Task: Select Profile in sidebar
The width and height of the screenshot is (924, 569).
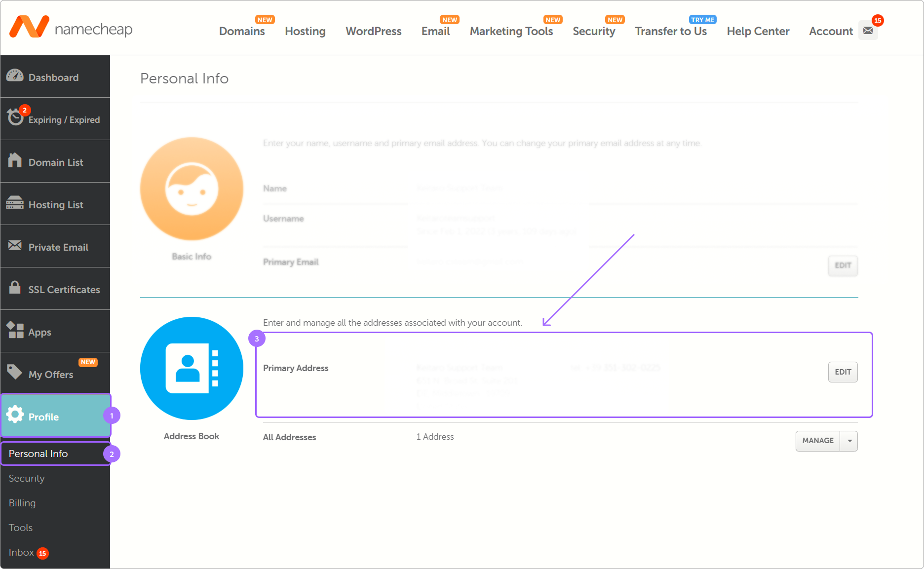Action: coord(56,416)
